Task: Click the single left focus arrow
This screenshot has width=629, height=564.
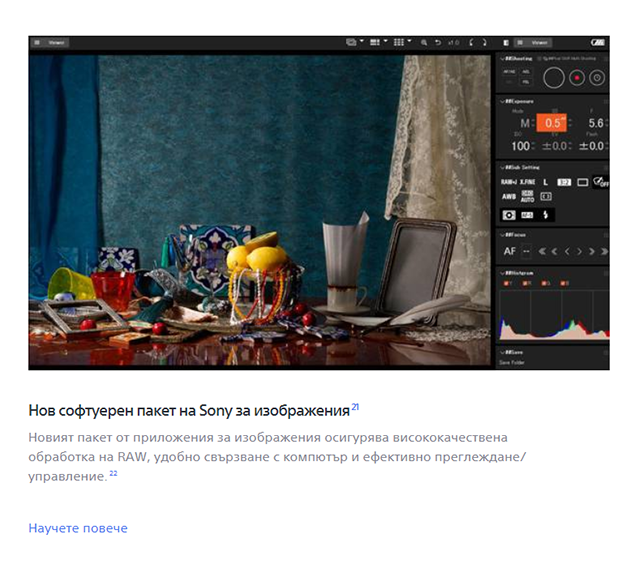Action: tap(567, 252)
